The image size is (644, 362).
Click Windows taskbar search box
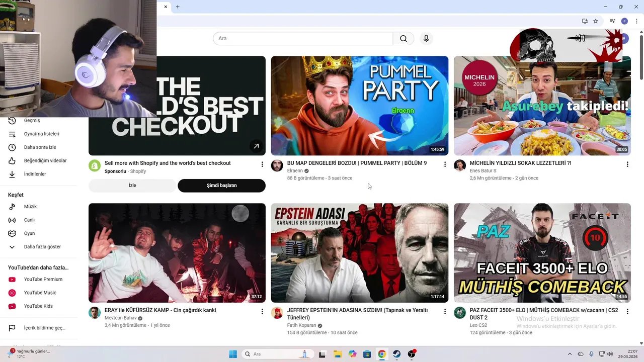[277, 354]
